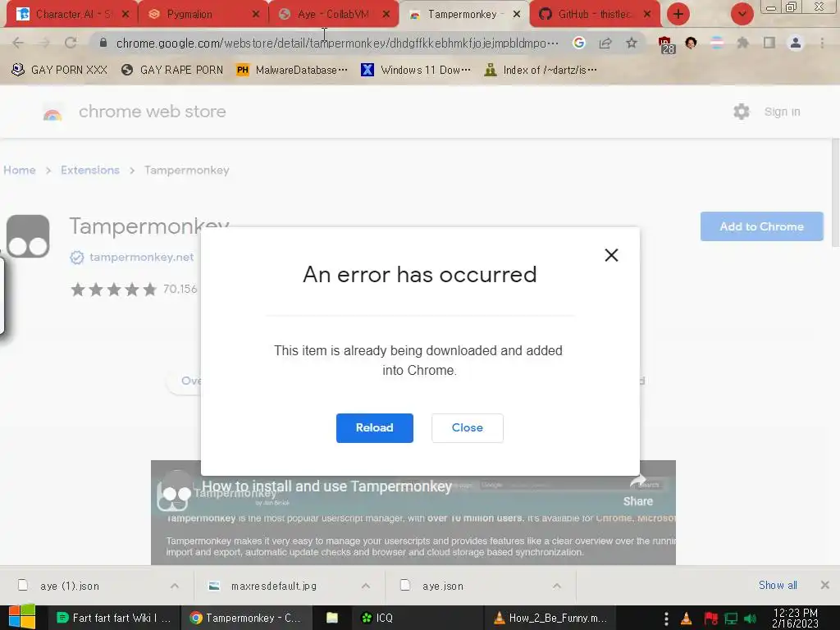The height and width of the screenshot is (630, 840).
Task: Click the star rating count 70,156
Action: point(180,290)
